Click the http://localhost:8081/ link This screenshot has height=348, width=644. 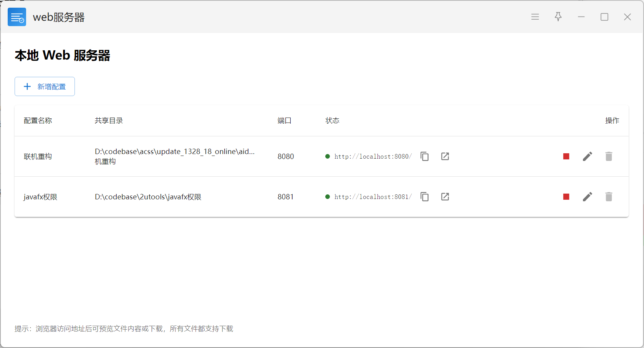point(372,197)
